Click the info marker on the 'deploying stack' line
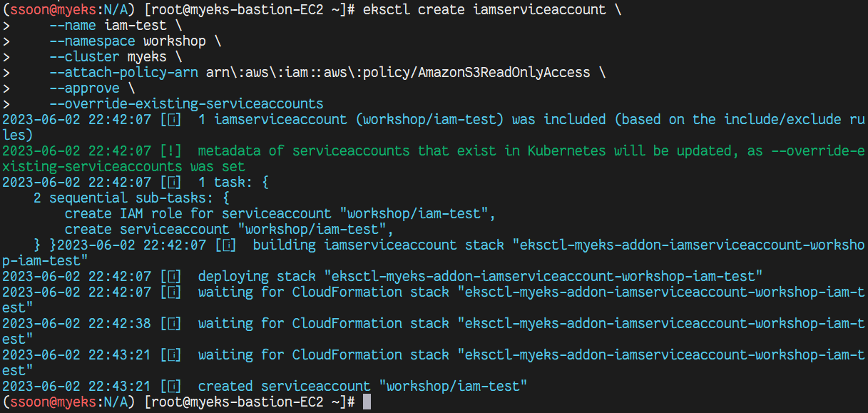Viewport: 868px width, 413px height. (x=170, y=277)
